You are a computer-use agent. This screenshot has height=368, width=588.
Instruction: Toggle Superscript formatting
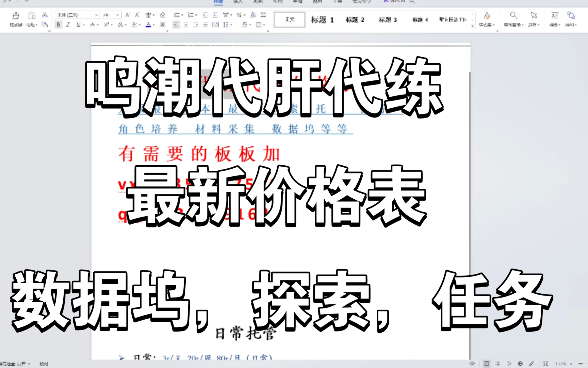tap(107, 25)
